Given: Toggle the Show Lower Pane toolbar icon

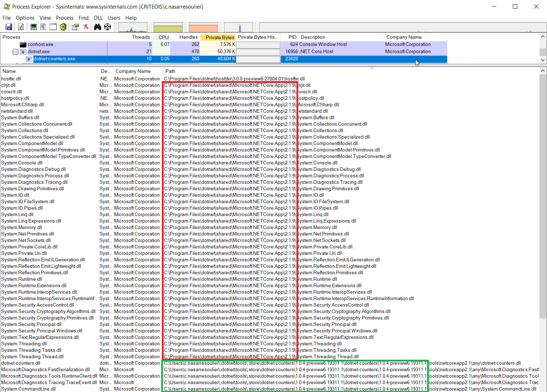Looking at the screenshot, I should click(x=53, y=27).
